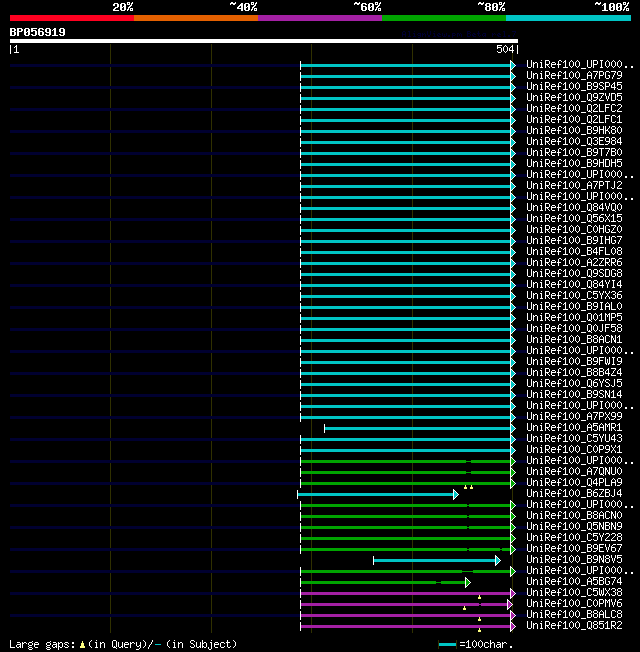
Task: Select the UniRef100_B8ACN0 entry
Action: pos(574,516)
